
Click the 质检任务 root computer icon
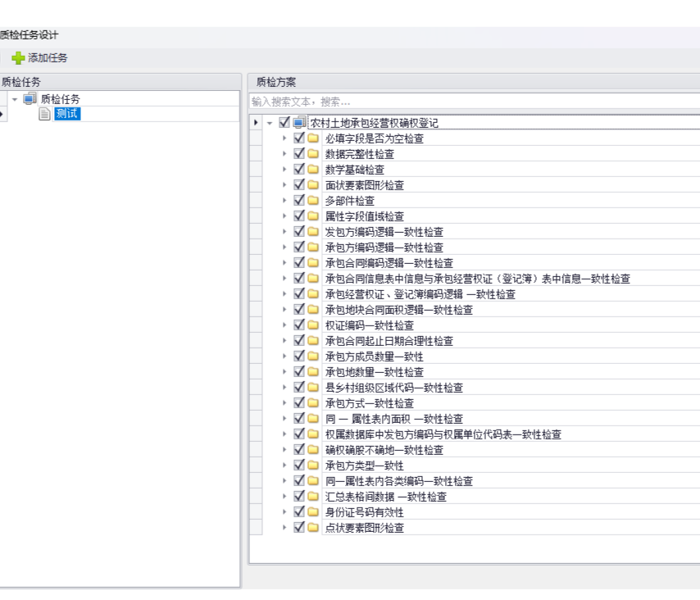click(30, 98)
